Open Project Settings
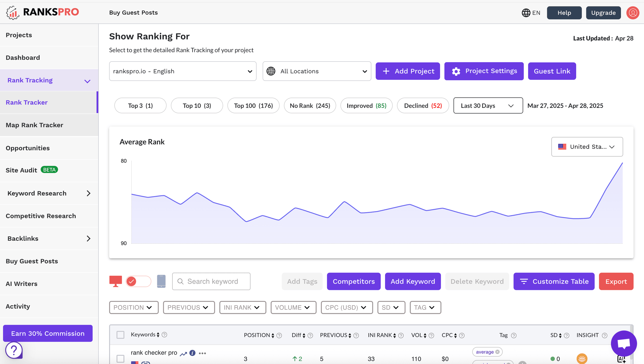The image size is (644, 364). [484, 71]
